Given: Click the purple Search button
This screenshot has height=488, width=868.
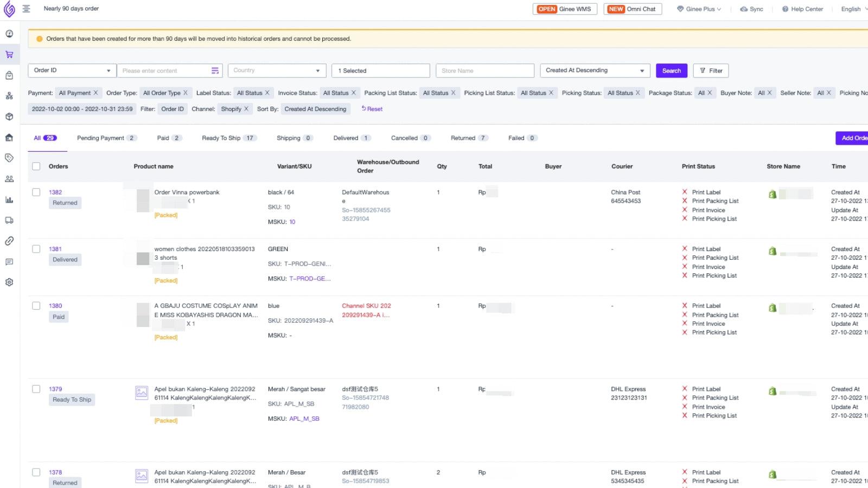Looking at the screenshot, I should pos(671,70).
